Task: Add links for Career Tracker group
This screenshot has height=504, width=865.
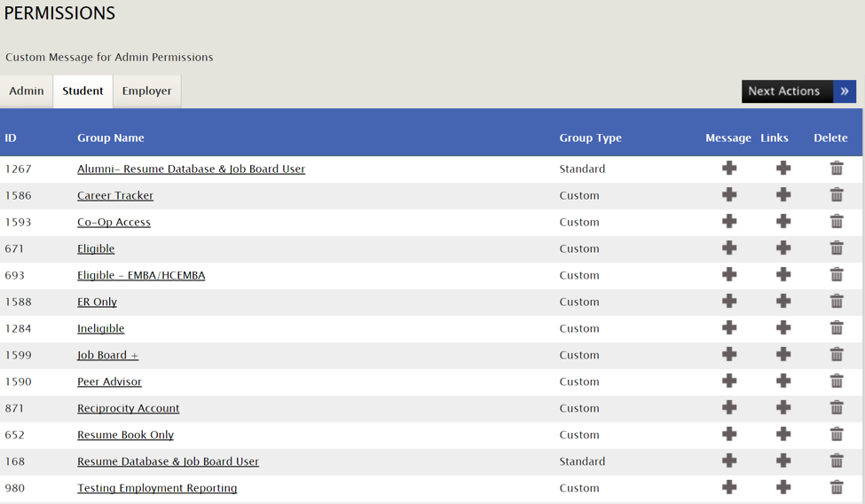Action: tap(783, 195)
